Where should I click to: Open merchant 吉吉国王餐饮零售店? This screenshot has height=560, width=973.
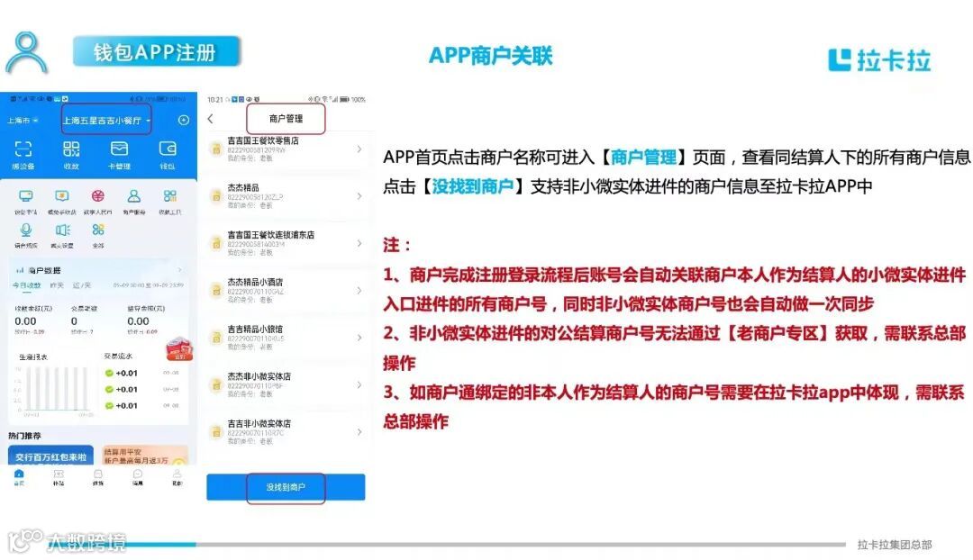pos(286,149)
